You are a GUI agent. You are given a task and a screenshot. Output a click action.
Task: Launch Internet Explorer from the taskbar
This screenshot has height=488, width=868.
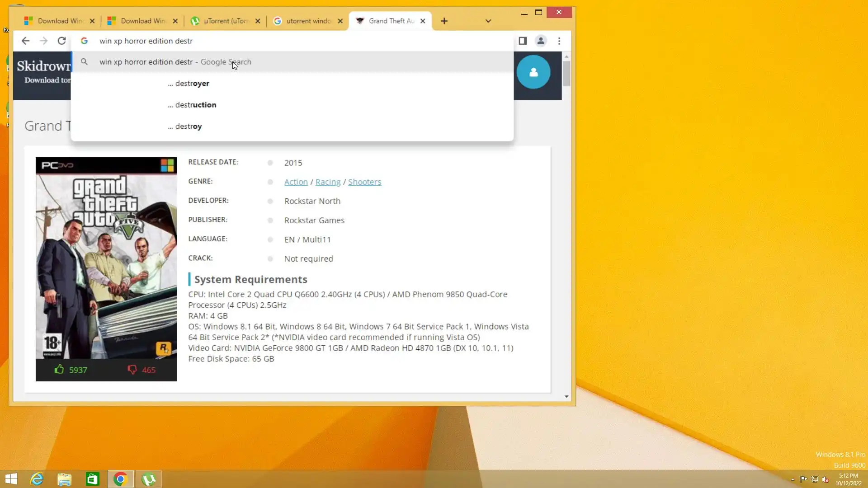pos(37,479)
